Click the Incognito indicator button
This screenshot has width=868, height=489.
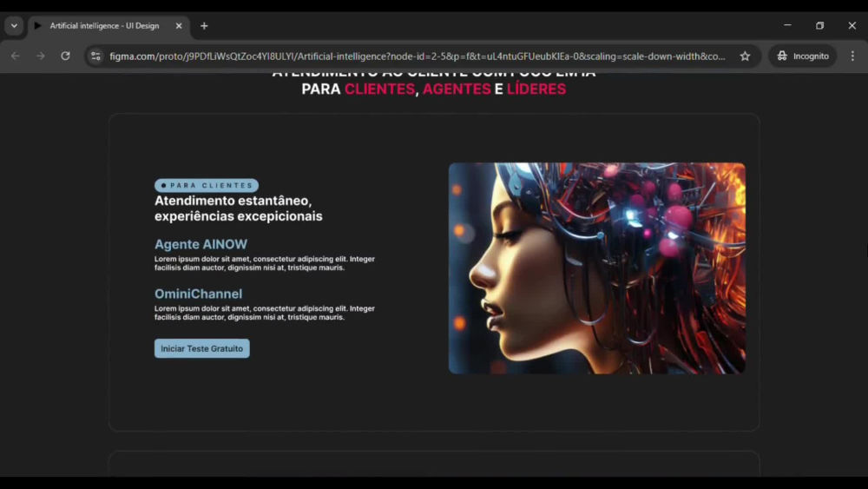[x=803, y=56]
